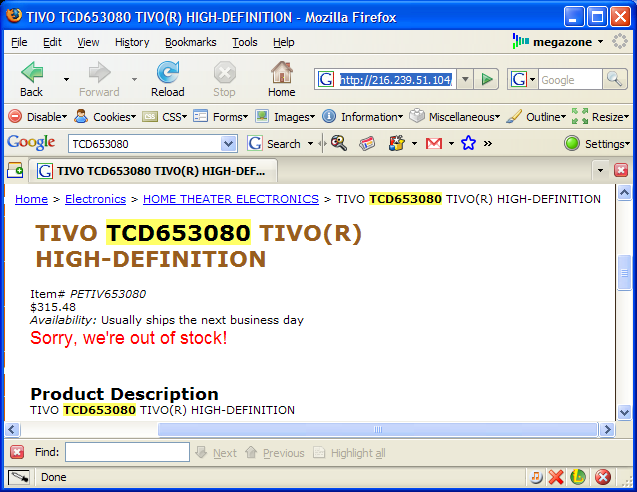Open HOME THEATER ELECTRONICS link

(230, 199)
